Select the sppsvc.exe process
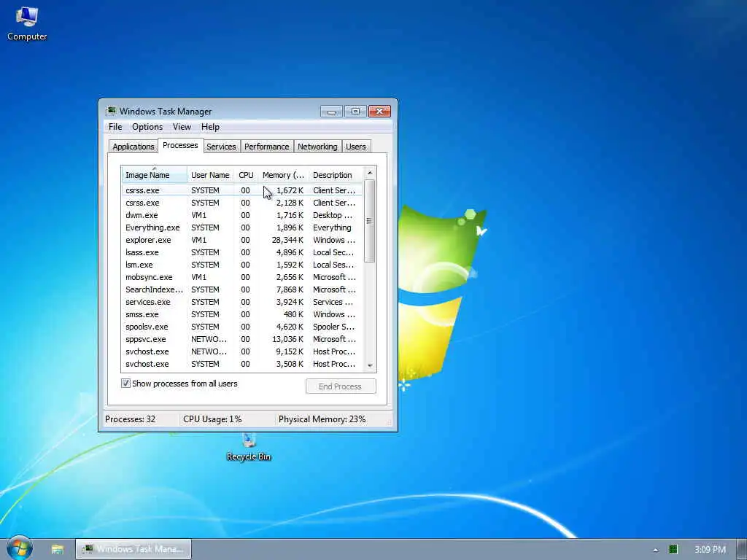This screenshot has width=747, height=560. [x=242, y=338]
